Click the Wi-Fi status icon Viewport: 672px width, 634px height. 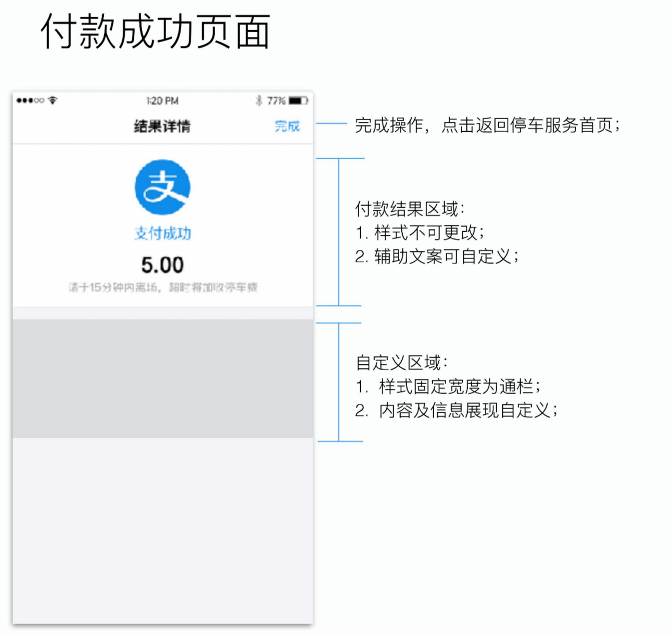pos(53,100)
